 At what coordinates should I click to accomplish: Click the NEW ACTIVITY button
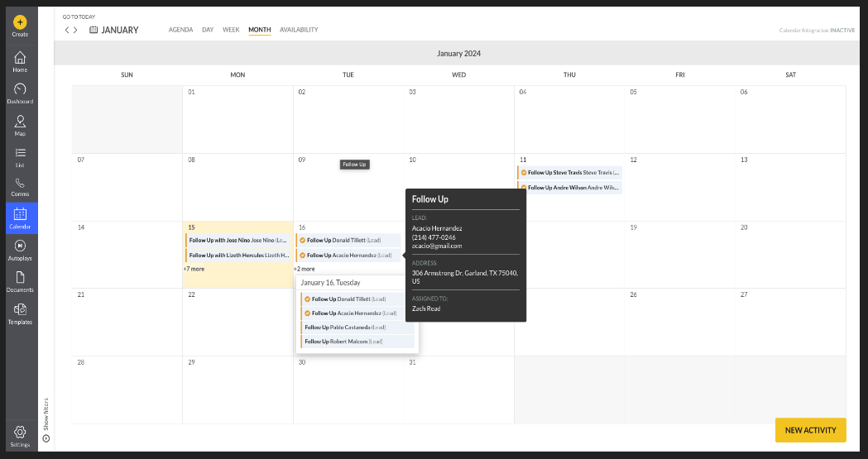coord(810,430)
